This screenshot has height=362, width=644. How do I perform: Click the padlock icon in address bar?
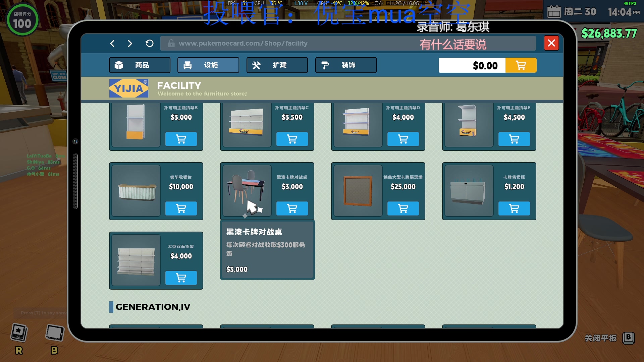(171, 43)
